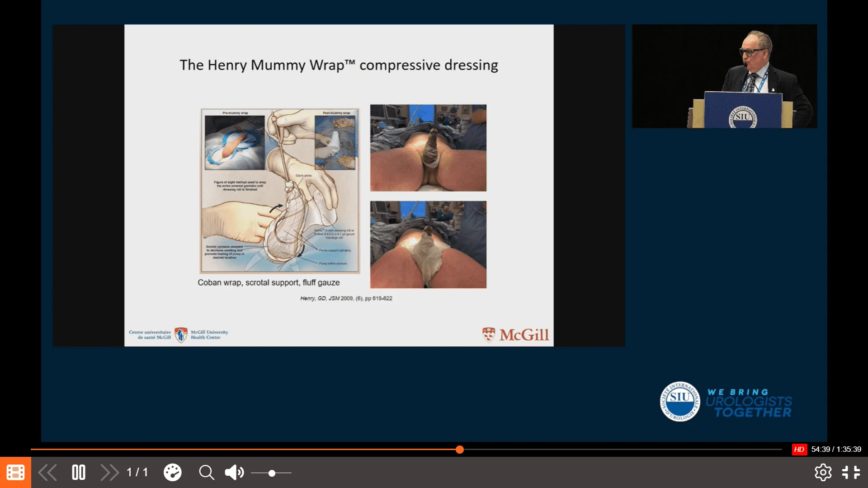The height and width of the screenshot is (488, 868).
Task: Click the Henry Mummy Wrap slide
Action: (x=339, y=185)
